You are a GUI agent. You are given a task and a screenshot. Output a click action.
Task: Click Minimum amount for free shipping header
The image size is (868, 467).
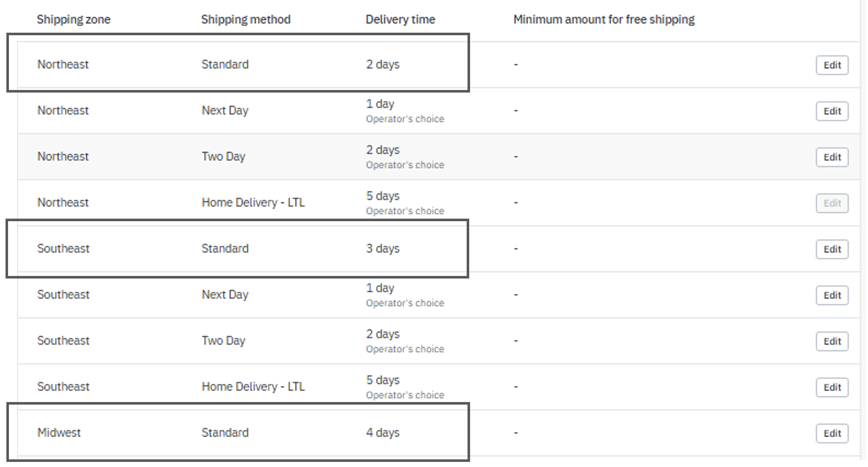click(604, 20)
